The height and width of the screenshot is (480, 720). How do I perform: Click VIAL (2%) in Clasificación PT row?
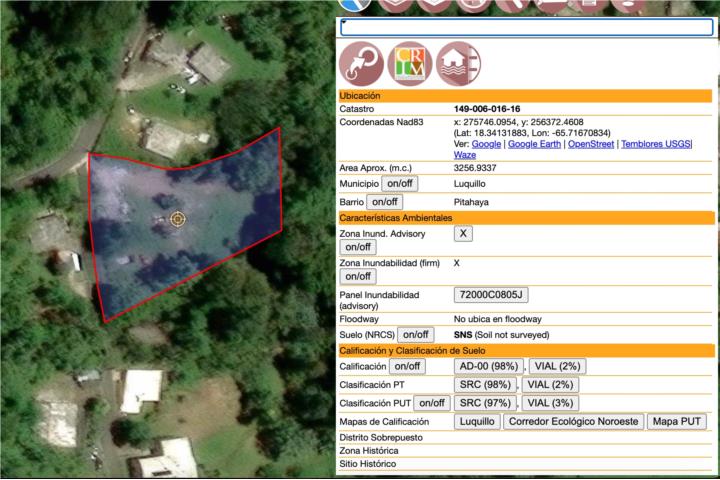tap(550, 385)
